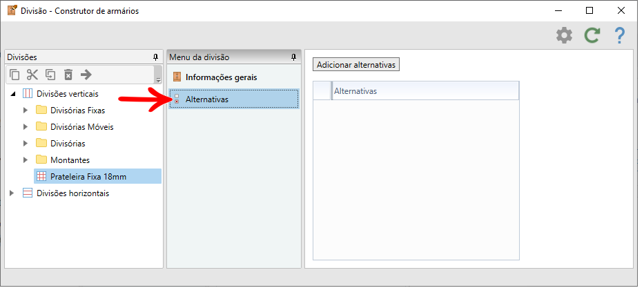Select Divisões horizontais label
The height and width of the screenshot is (288, 644).
click(72, 193)
